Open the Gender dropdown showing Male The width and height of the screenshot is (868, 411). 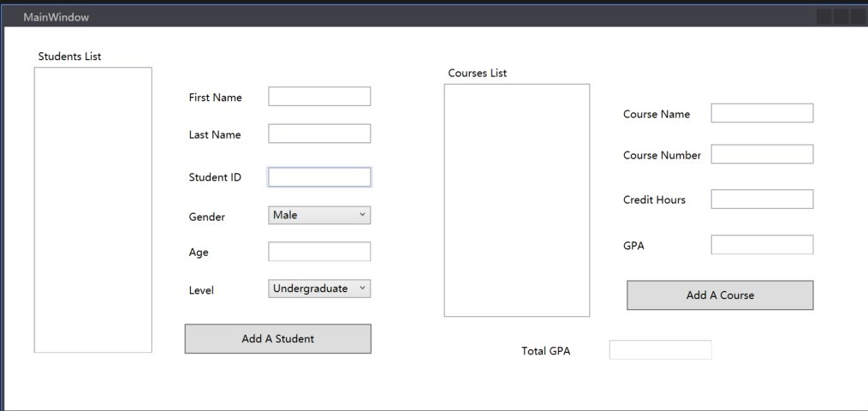(x=319, y=215)
